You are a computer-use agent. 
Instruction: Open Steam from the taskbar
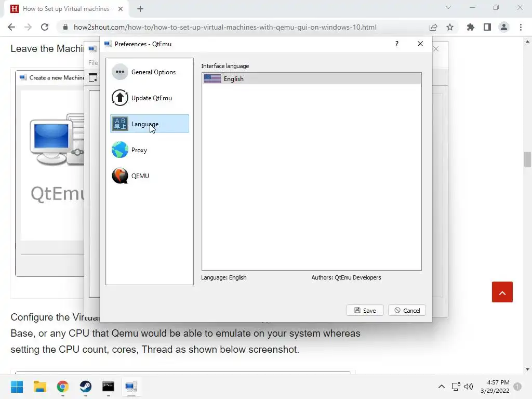86,387
